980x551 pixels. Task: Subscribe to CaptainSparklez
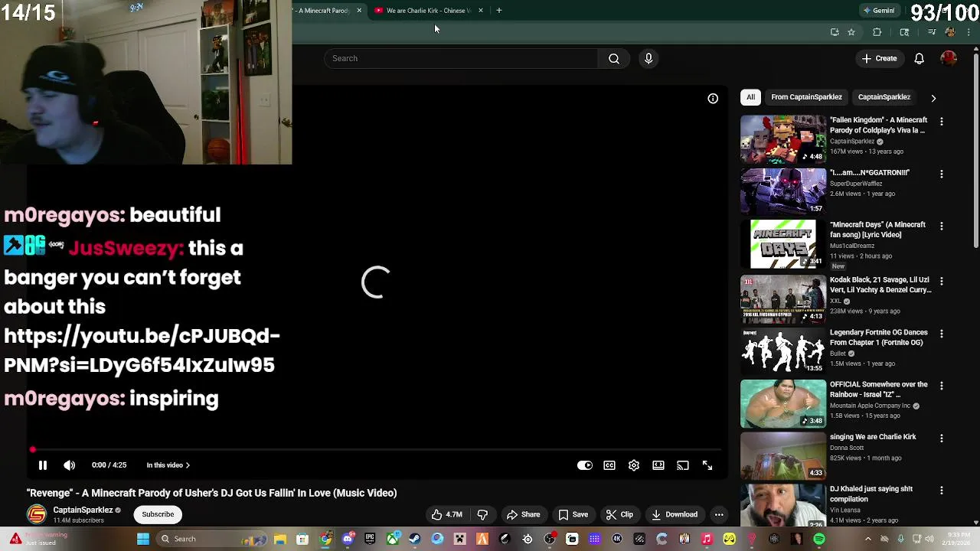point(158,514)
